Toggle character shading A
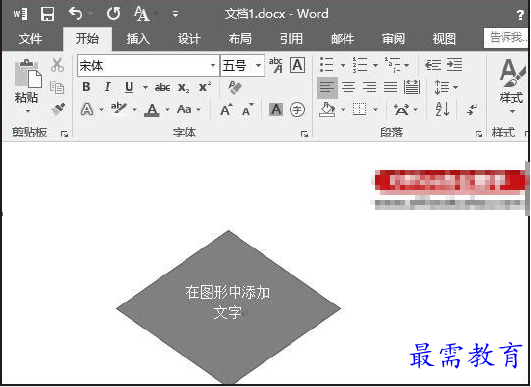The width and height of the screenshot is (531, 387). [x=276, y=109]
